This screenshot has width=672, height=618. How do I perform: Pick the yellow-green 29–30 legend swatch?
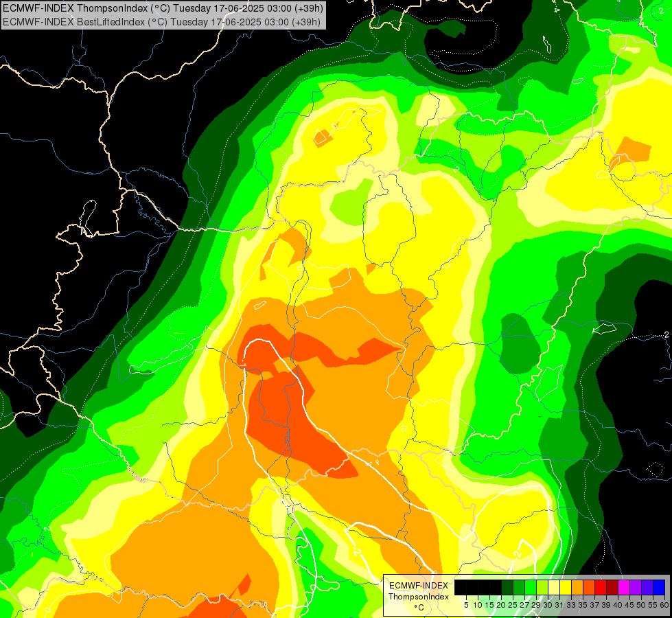542,587
